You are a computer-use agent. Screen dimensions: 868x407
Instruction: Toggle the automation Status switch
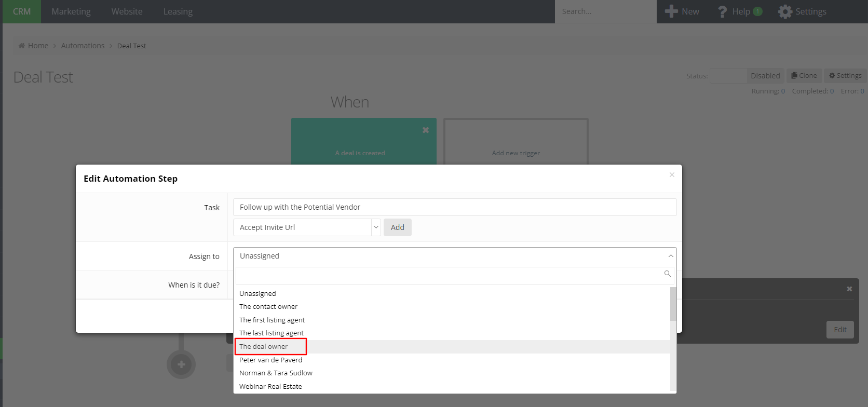(728, 76)
